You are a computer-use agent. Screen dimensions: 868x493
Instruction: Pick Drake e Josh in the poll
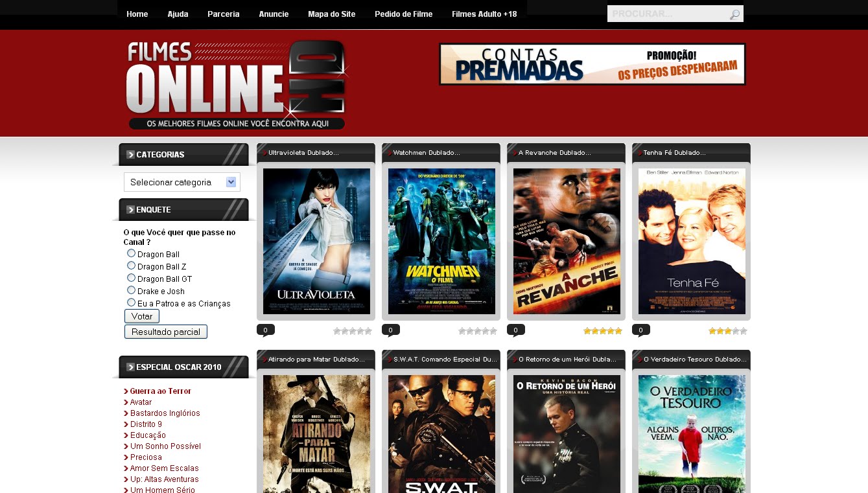coord(132,290)
